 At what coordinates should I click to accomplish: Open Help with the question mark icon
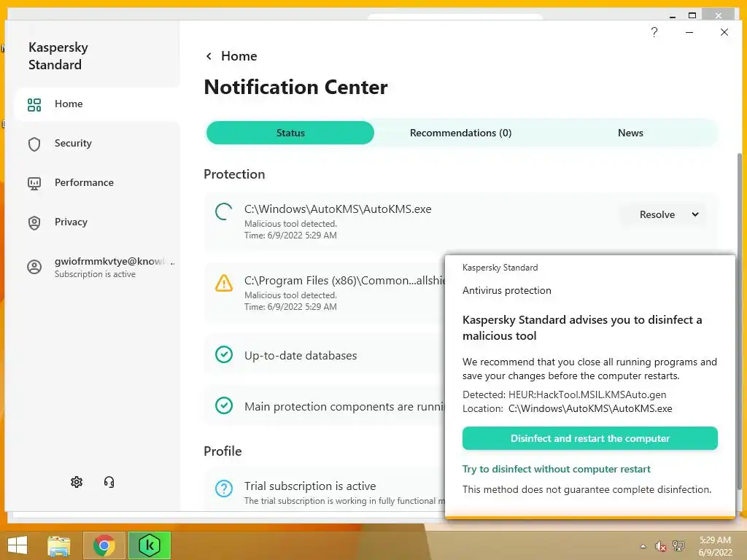coord(654,32)
